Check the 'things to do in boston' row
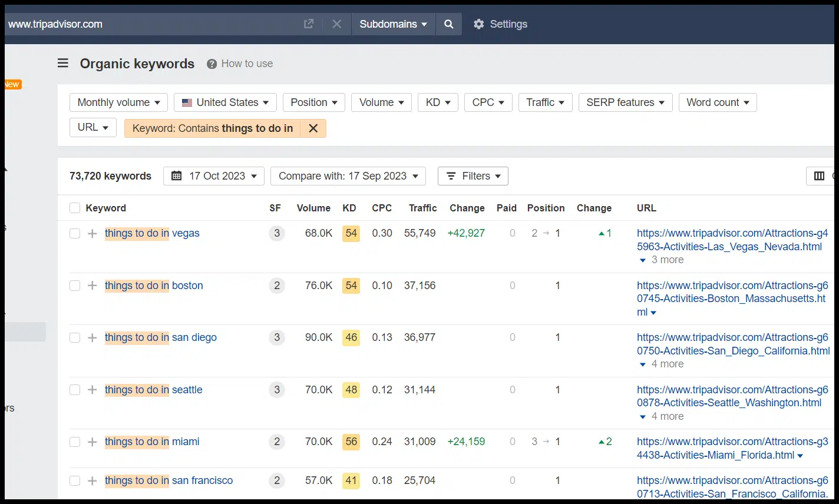839x504 pixels. 75,286
